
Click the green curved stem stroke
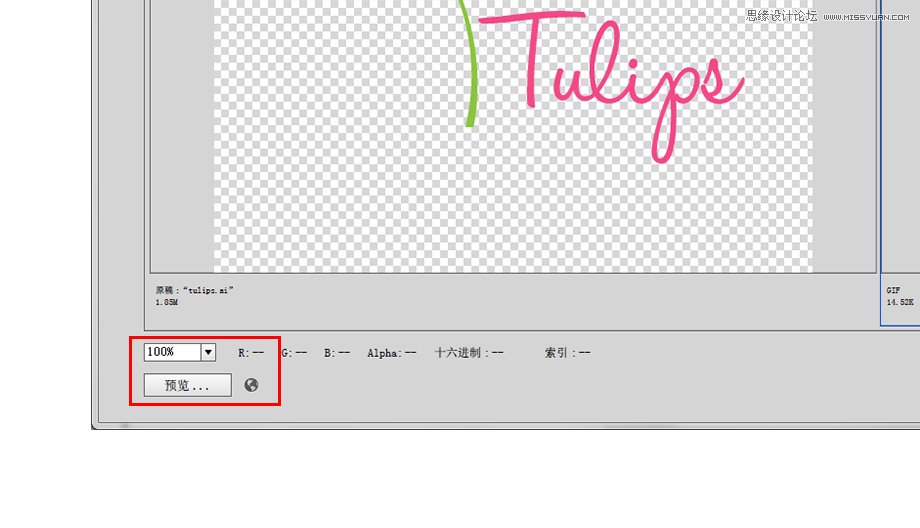(472, 70)
